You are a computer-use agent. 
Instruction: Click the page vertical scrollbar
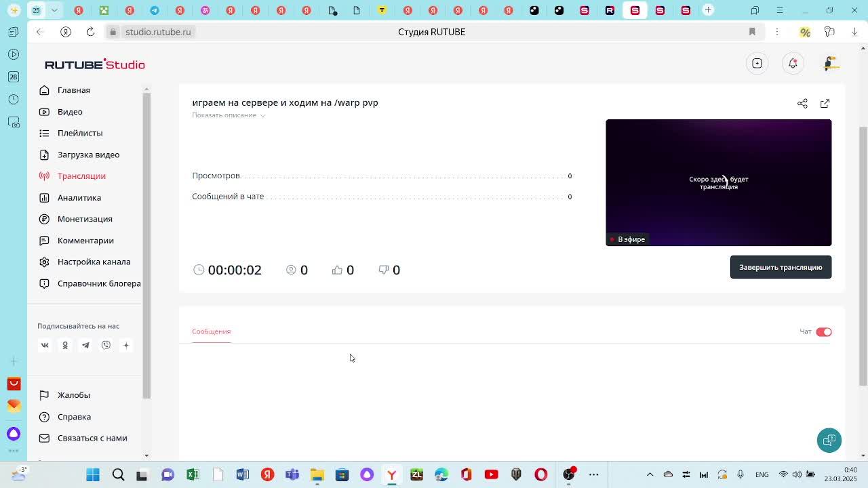[x=863, y=256]
